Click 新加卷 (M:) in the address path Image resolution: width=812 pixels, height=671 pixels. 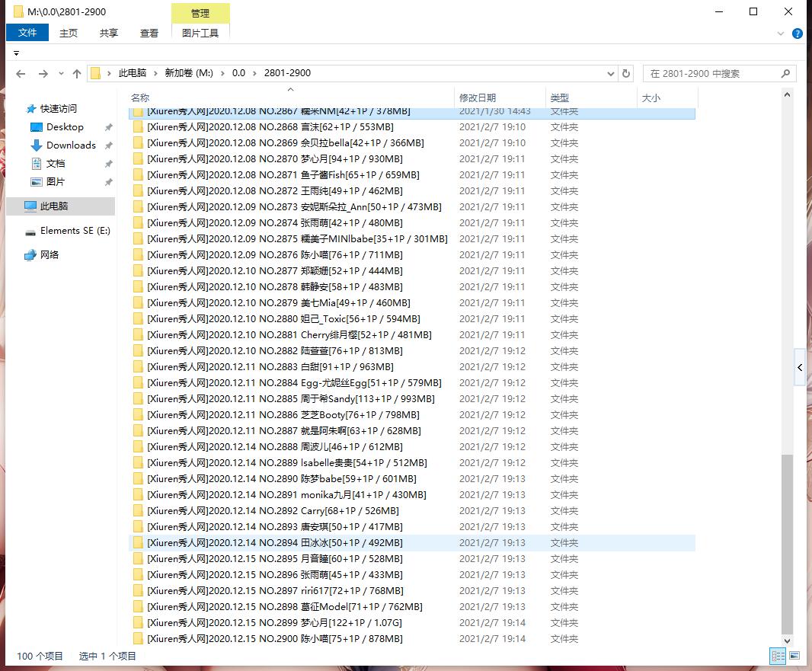(189, 73)
